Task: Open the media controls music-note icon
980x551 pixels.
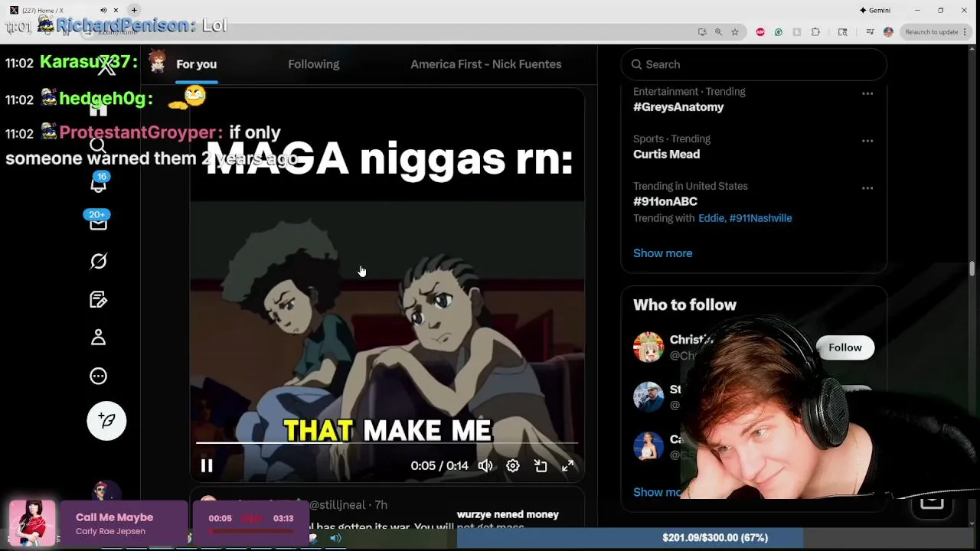Action: [870, 32]
